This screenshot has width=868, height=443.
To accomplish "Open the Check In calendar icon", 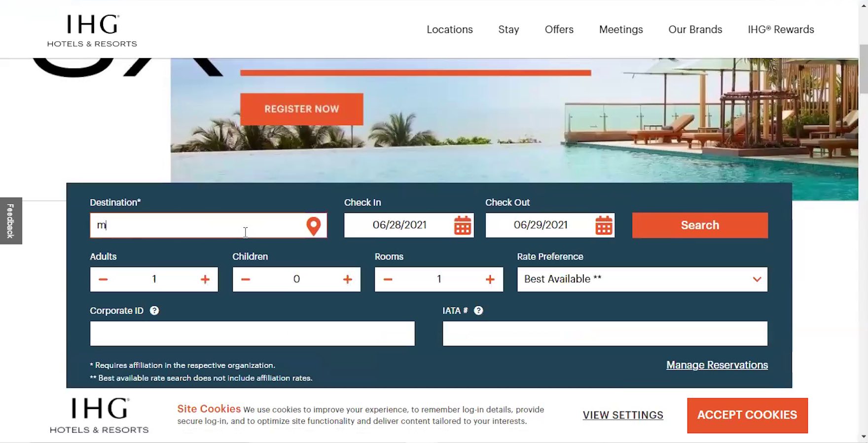I will click(462, 225).
